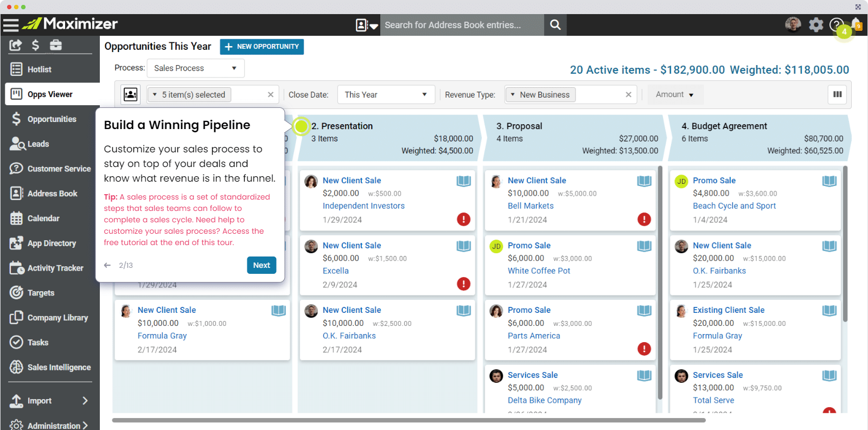
Task: Click the horizontal scrollbar under the pipeline
Action: (409, 420)
